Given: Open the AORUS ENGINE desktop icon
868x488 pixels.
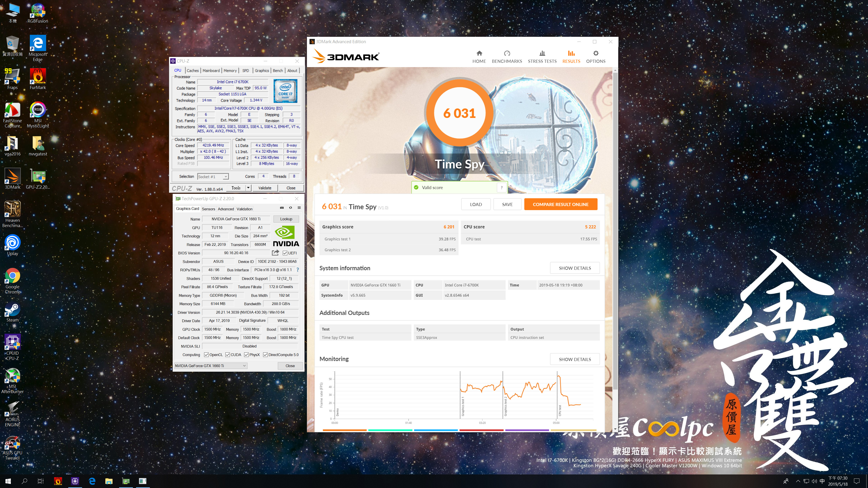Looking at the screenshot, I should point(12,414).
